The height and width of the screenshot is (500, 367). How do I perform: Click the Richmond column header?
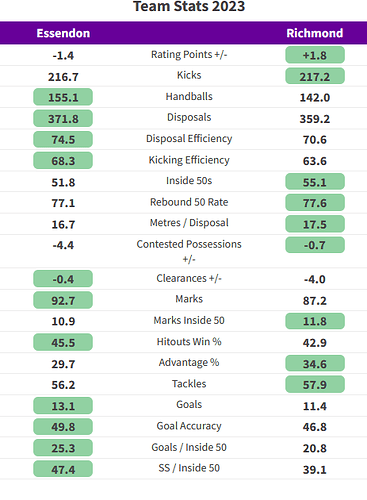(x=315, y=33)
